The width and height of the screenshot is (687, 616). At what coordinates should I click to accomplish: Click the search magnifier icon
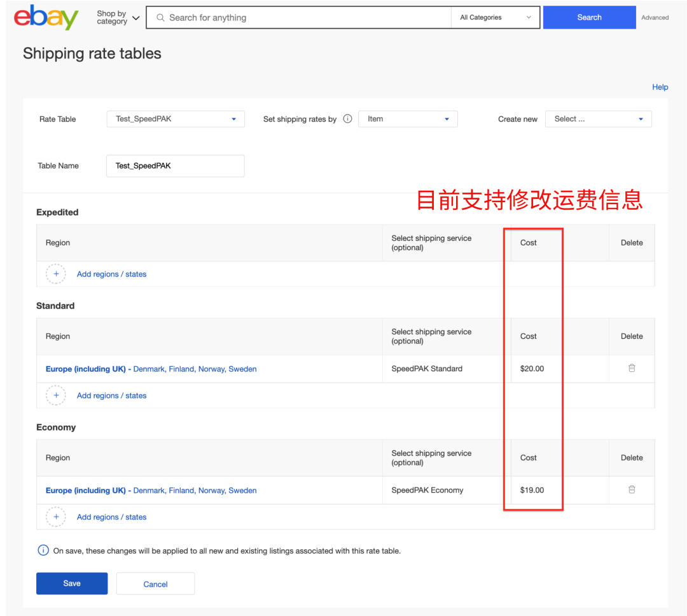pyautogui.click(x=160, y=18)
